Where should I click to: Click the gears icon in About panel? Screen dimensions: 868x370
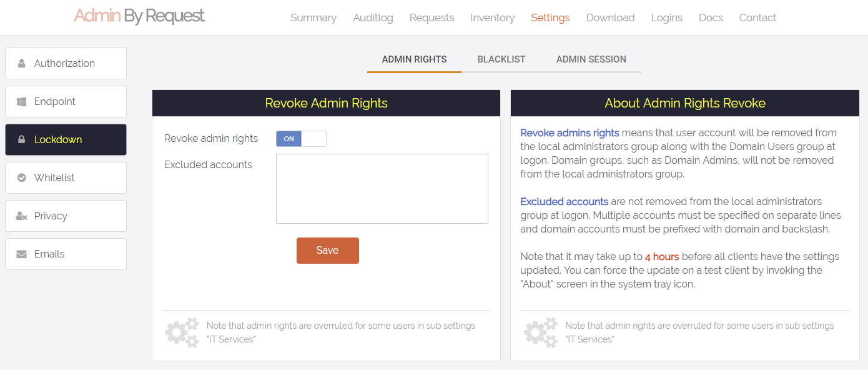click(541, 332)
